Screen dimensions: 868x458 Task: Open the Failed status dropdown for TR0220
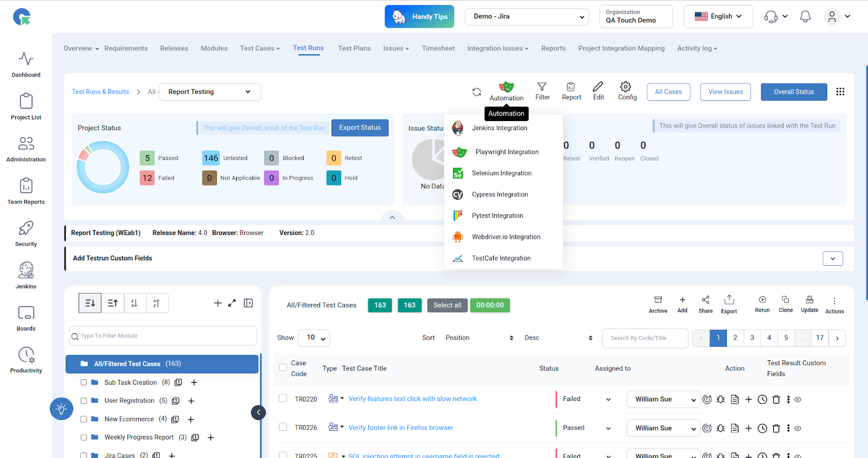click(586, 399)
